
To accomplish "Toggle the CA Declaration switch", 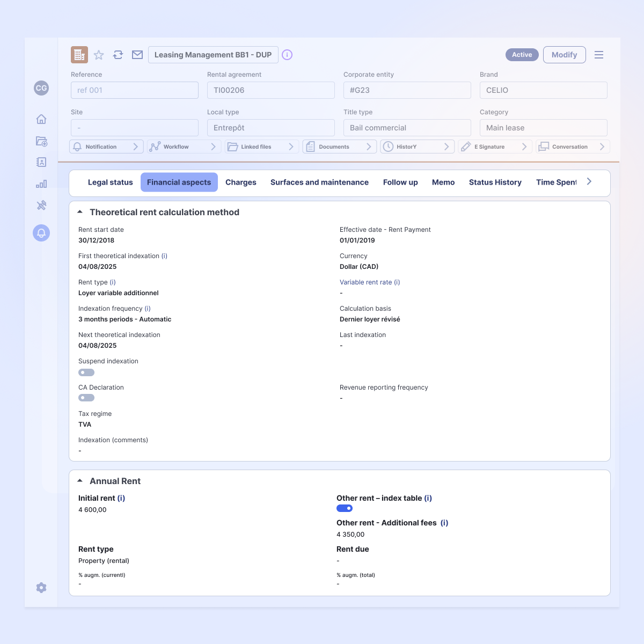I will pyautogui.click(x=86, y=398).
